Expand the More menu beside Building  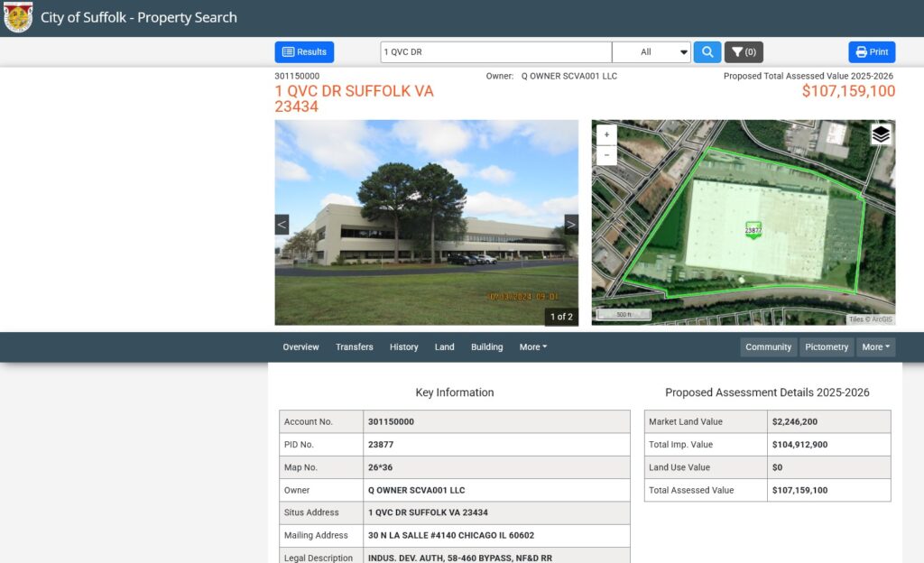pos(532,346)
